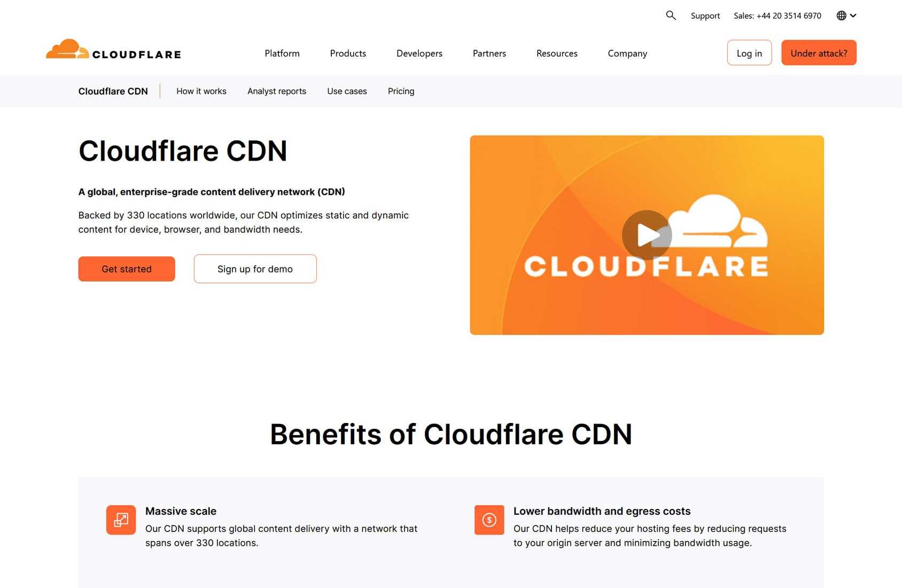Image resolution: width=902 pixels, height=588 pixels.
Task: Go to Analyst reports section
Action: pos(277,91)
